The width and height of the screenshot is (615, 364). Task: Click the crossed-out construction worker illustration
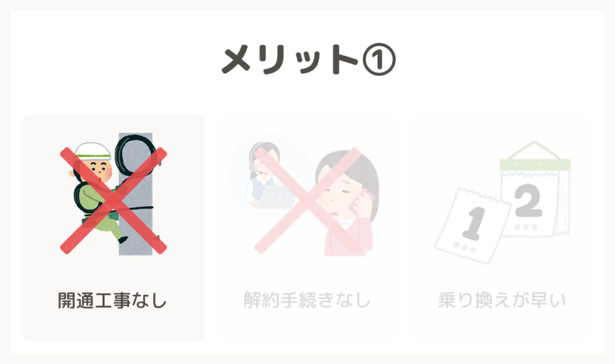tap(114, 194)
